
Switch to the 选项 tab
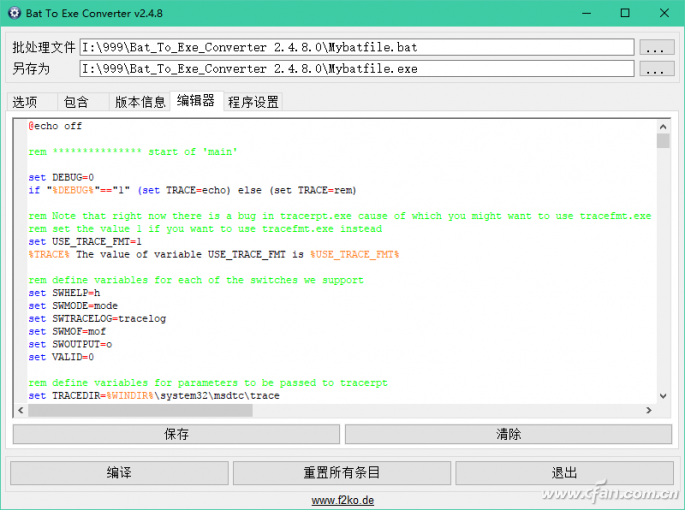(25, 102)
